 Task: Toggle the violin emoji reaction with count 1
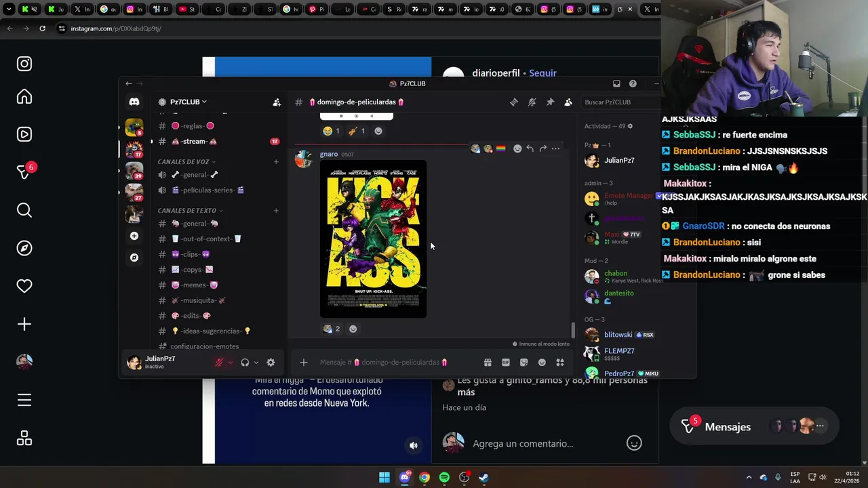(x=357, y=131)
